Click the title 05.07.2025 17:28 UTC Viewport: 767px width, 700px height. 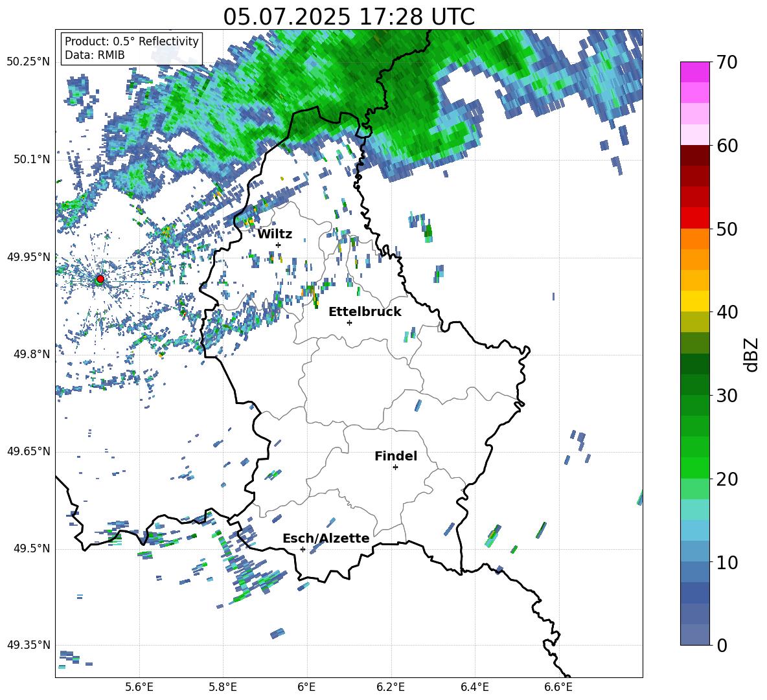point(349,17)
